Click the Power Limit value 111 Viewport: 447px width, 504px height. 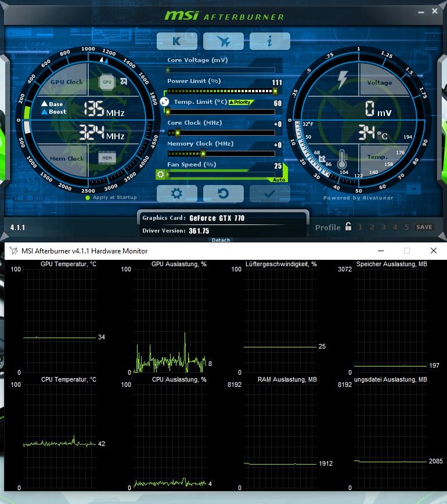tap(277, 82)
